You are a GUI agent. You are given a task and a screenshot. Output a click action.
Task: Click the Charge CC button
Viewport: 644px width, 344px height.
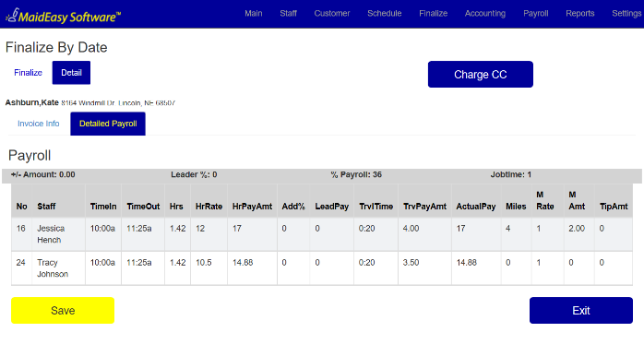pos(481,75)
